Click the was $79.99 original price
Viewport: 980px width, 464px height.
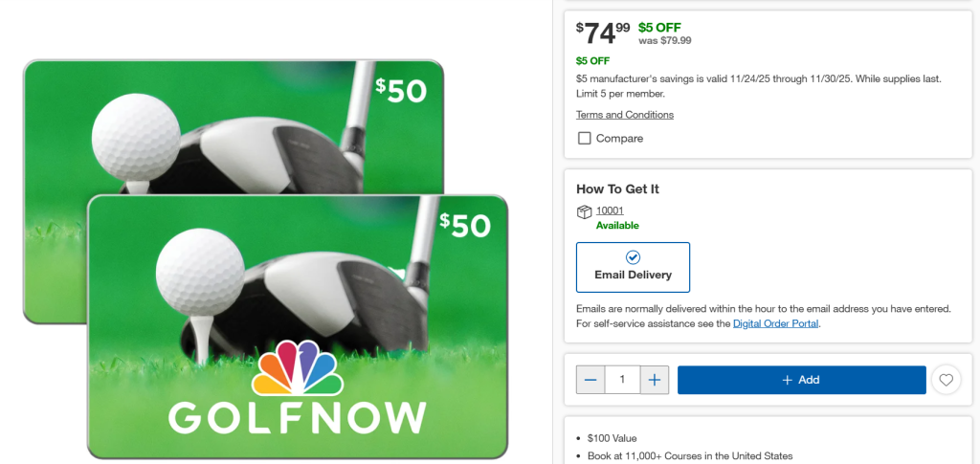(664, 40)
